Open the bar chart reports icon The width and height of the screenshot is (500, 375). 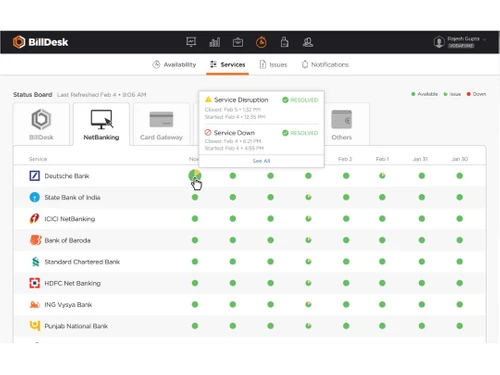pos(214,42)
